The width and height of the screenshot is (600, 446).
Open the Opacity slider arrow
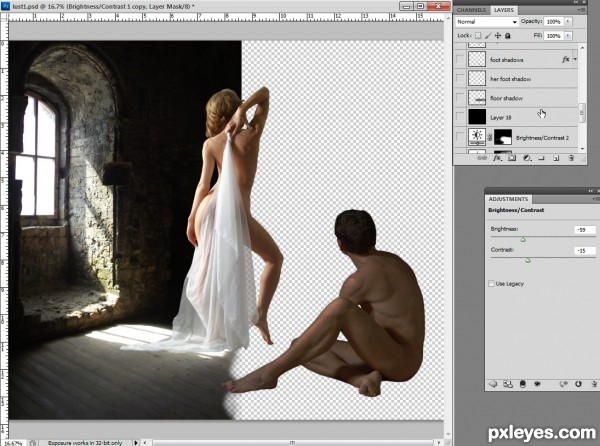coord(568,21)
